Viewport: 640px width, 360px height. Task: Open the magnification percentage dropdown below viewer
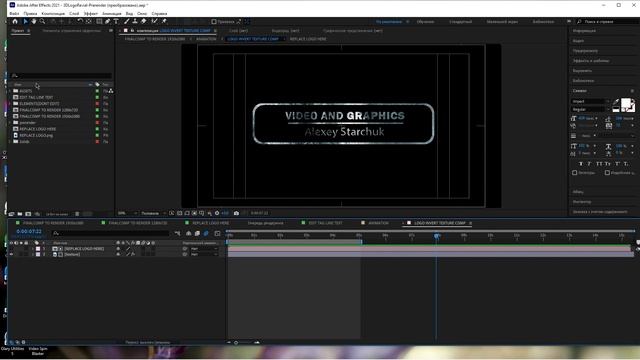point(127,213)
